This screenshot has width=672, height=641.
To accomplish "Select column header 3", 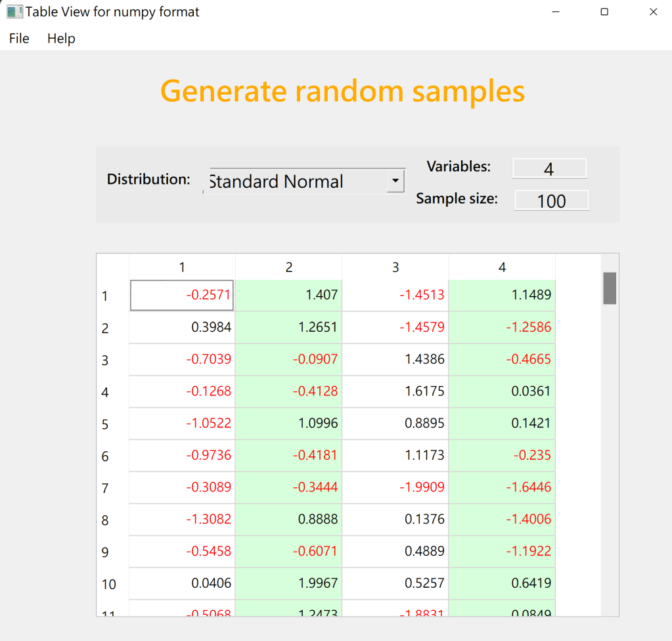I will coord(395,267).
